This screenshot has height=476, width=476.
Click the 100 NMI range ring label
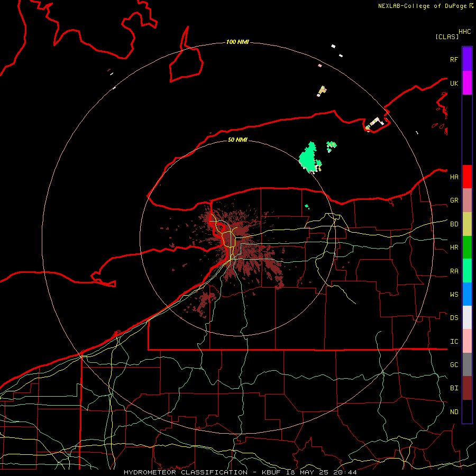tap(237, 42)
